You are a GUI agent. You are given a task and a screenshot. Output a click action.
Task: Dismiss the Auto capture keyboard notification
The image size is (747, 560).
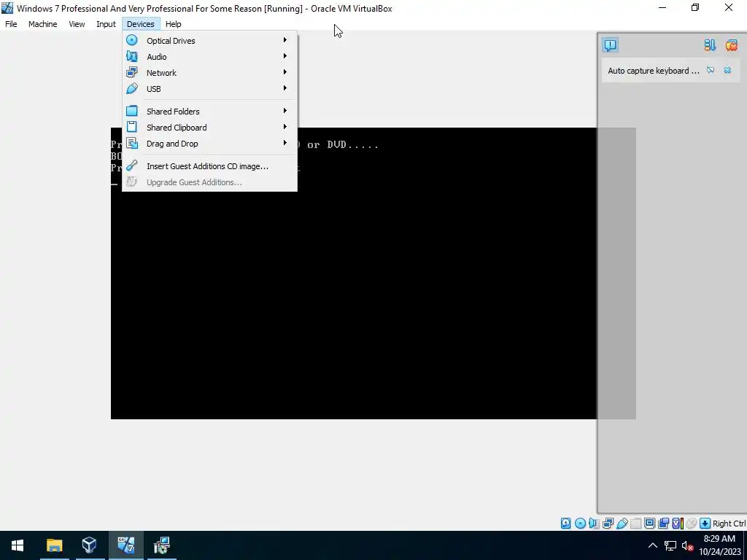click(727, 70)
